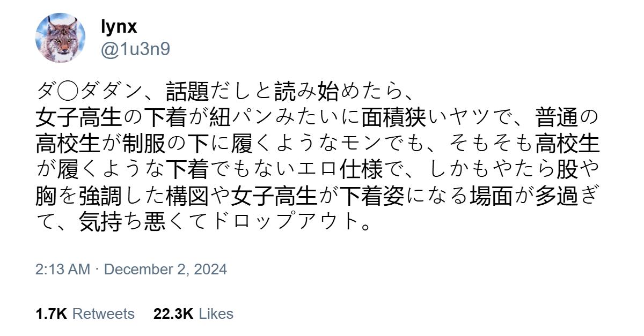644x336 pixels.
Task: Click the Likes label
Action: 216,313
